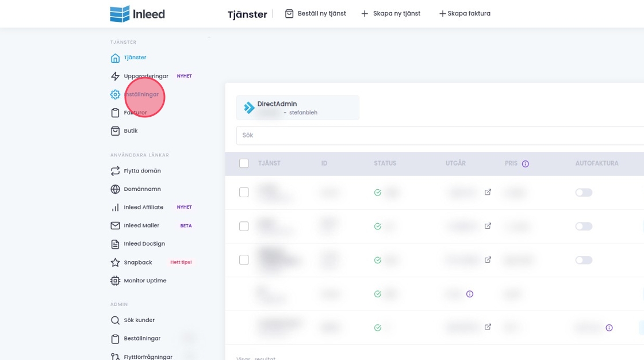Click the Butik shopping bag icon
The width and height of the screenshot is (644, 360).
115,131
